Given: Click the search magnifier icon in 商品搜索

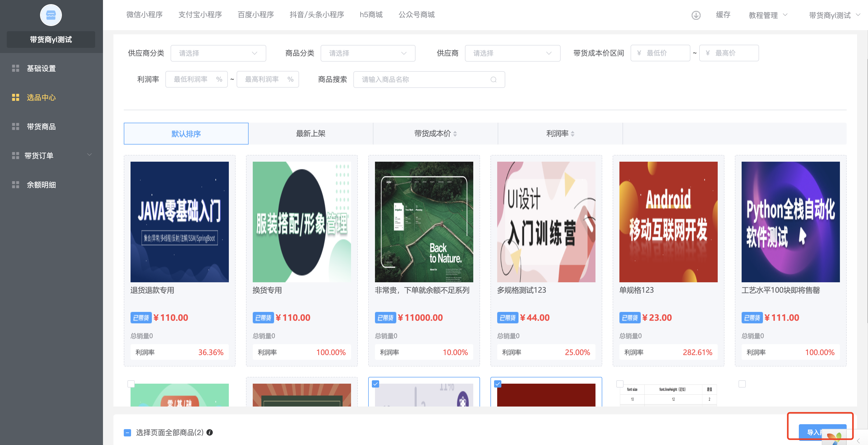Looking at the screenshot, I should (493, 80).
